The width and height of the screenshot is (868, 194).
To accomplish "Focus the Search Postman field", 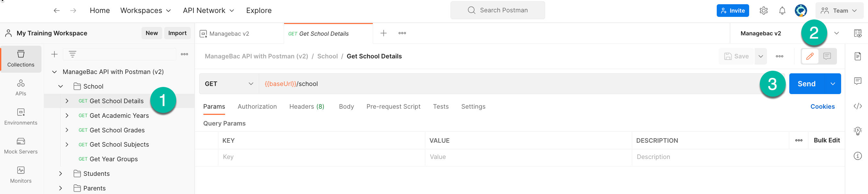I will [x=497, y=10].
